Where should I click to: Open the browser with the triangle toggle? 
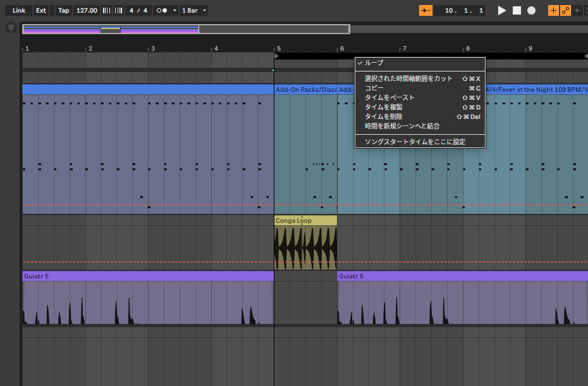pos(11,28)
